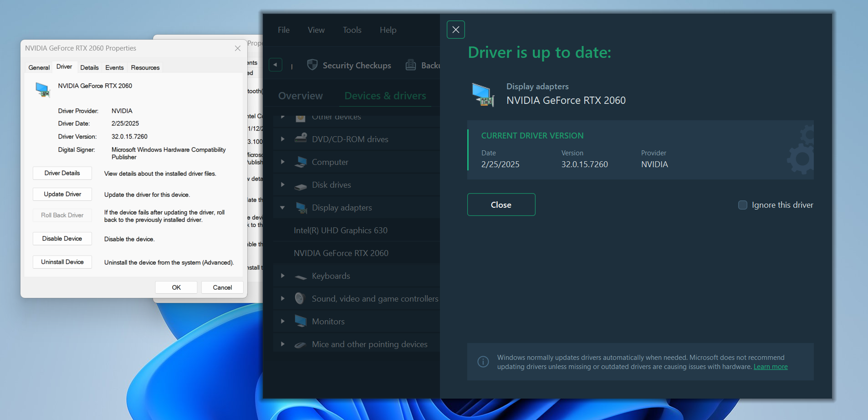The image size is (868, 420).
Task: Enable the Ignore this driver checkbox
Action: coord(743,205)
